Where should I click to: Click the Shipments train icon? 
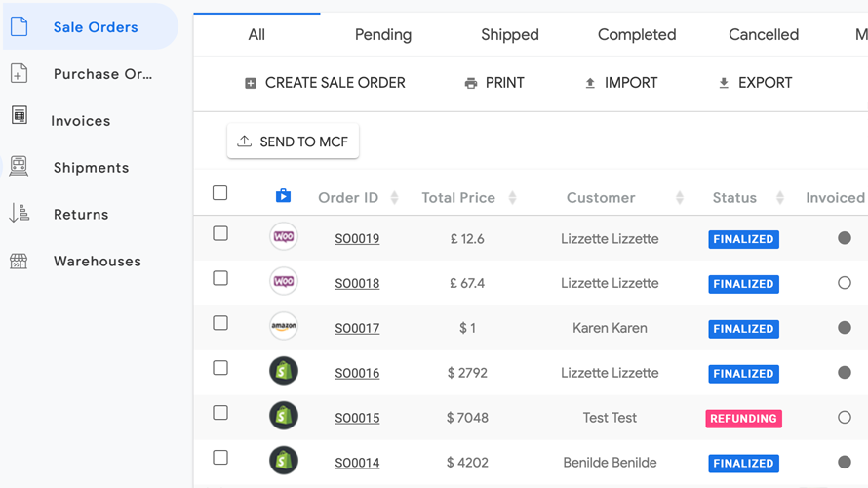click(20, 167)
